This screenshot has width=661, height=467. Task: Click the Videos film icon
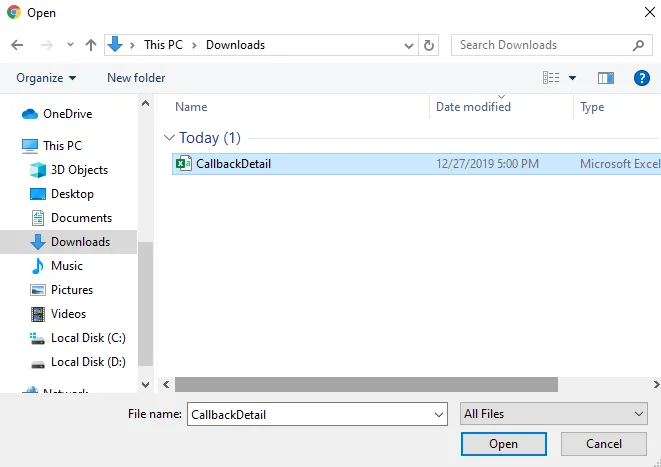tap(38, 314)
